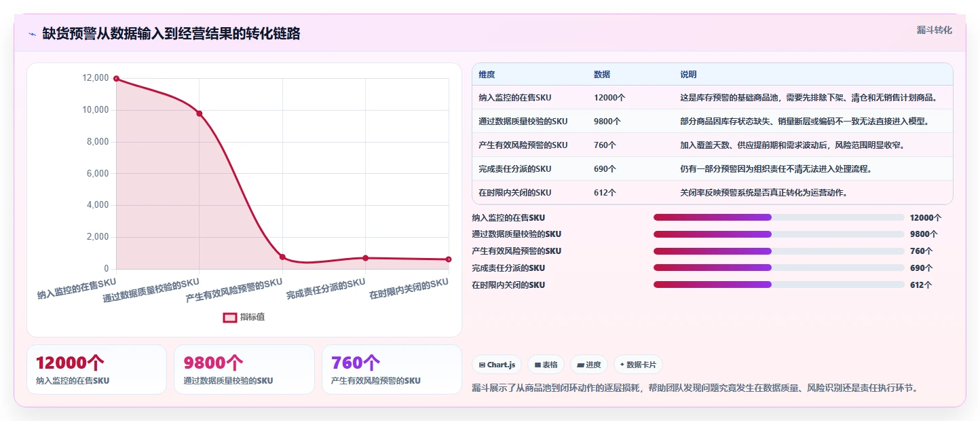Open the 12000个 KPI card

tap(96, 369)
